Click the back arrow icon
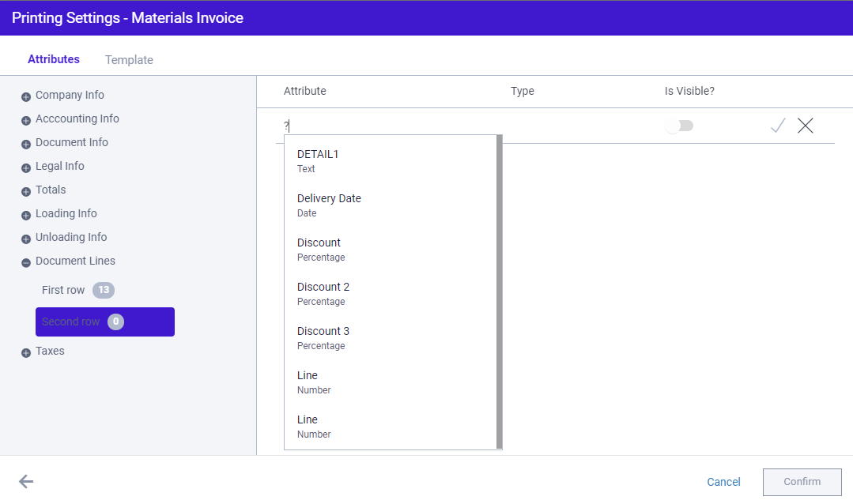Viewport: 853px width, 504px height. coord(26,481)
